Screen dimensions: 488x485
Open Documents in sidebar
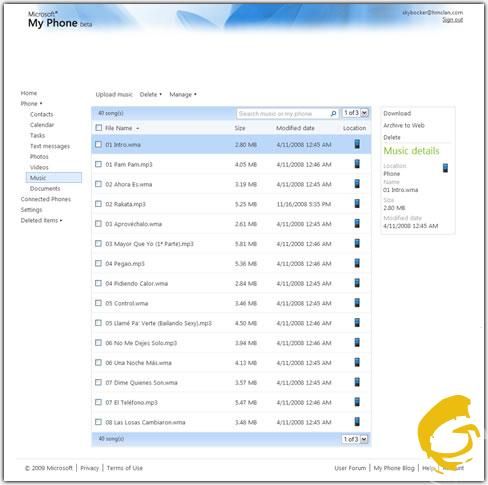pos(45,189)
